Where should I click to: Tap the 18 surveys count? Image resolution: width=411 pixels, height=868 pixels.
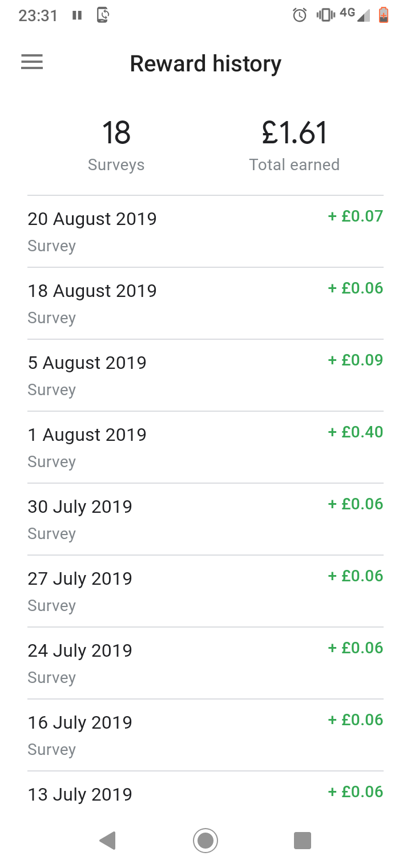(116, 133)
